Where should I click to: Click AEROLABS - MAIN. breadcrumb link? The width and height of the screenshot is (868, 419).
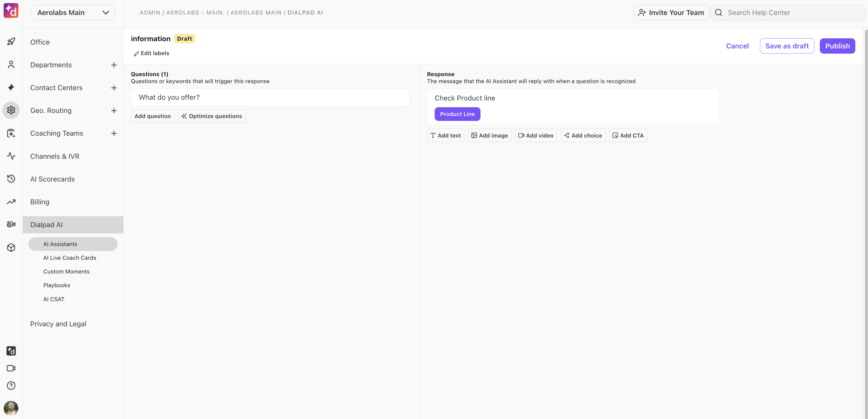pyautogui.click(x=195, y=12)
